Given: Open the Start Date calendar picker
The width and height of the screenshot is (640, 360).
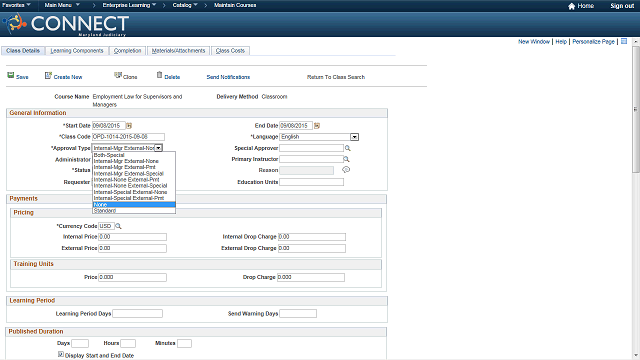Looking at the screenshot, I should [129, 126].
